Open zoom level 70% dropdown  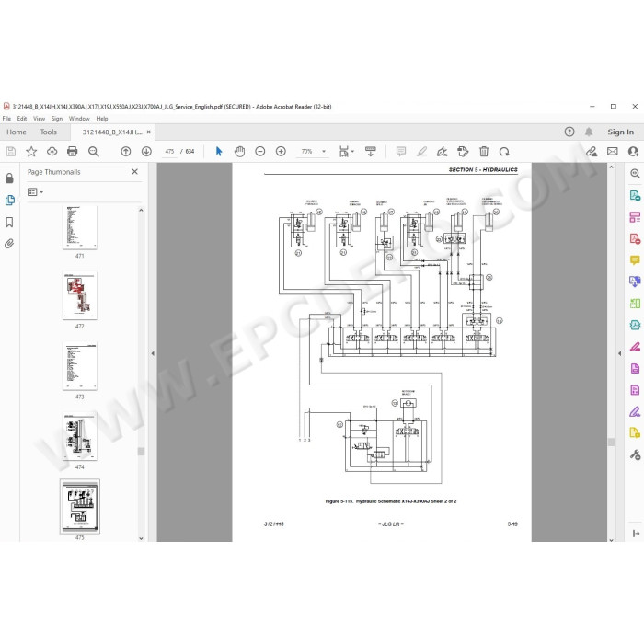click(x=324, y=152)
